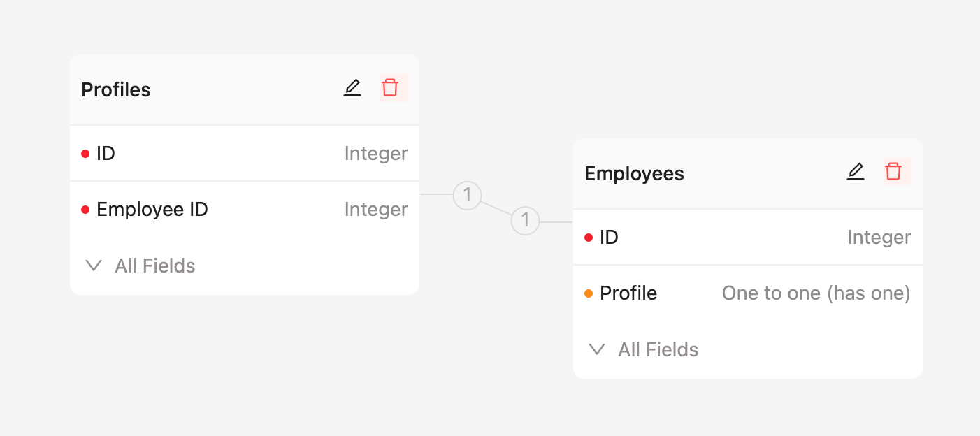Click the Employees collection title
The height and width of the screenshot is (436, 980).
tap(634, 174)
